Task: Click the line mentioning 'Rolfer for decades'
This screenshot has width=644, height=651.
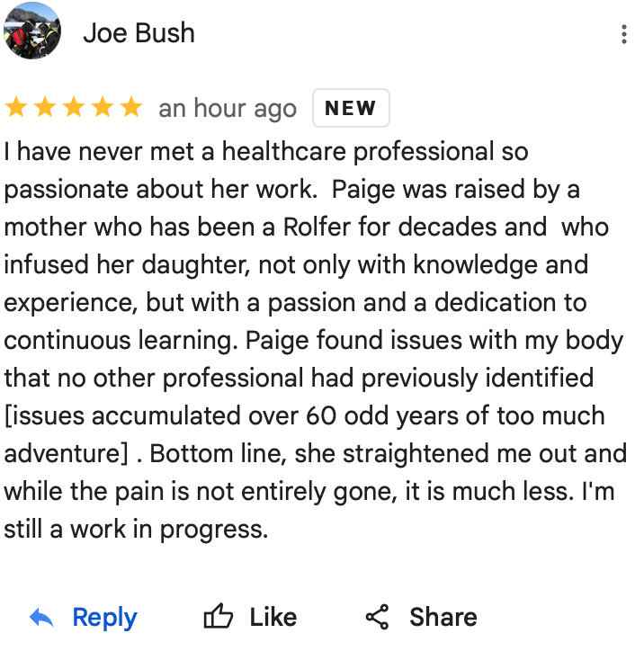Action: [x=306, y=227]
